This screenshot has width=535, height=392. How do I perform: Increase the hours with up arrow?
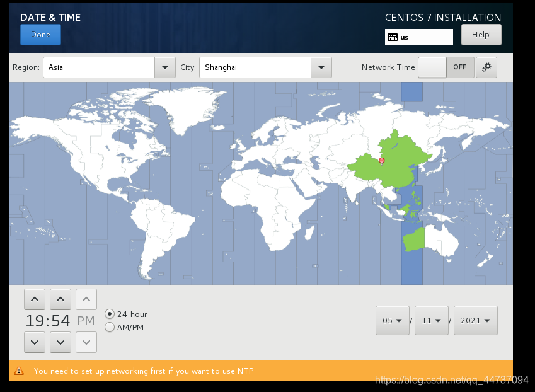coord(35,299)
